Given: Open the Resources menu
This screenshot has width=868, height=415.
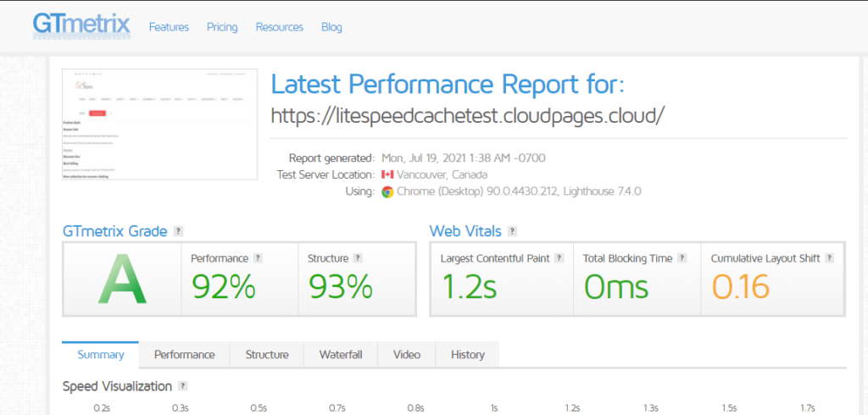Looking at the screenshot, I should (x=280, y=27).
